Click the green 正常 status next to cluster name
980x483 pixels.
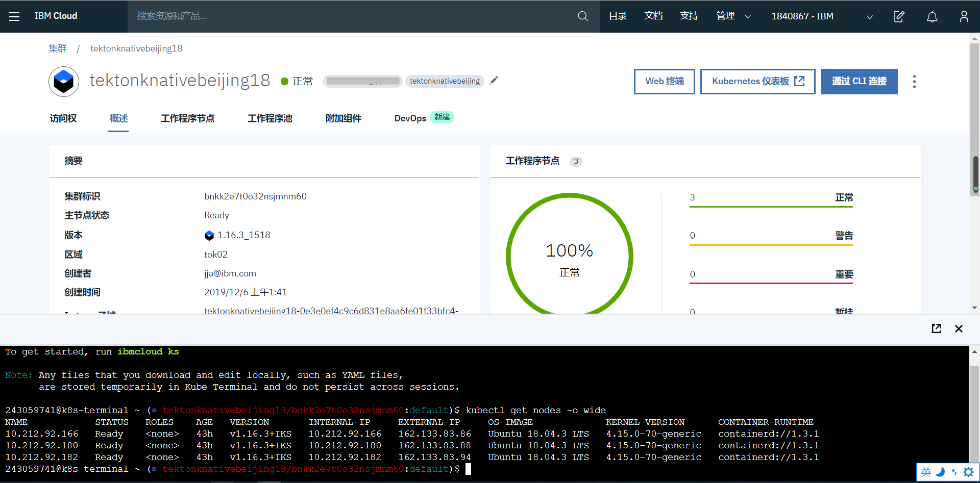pos(297,81)
